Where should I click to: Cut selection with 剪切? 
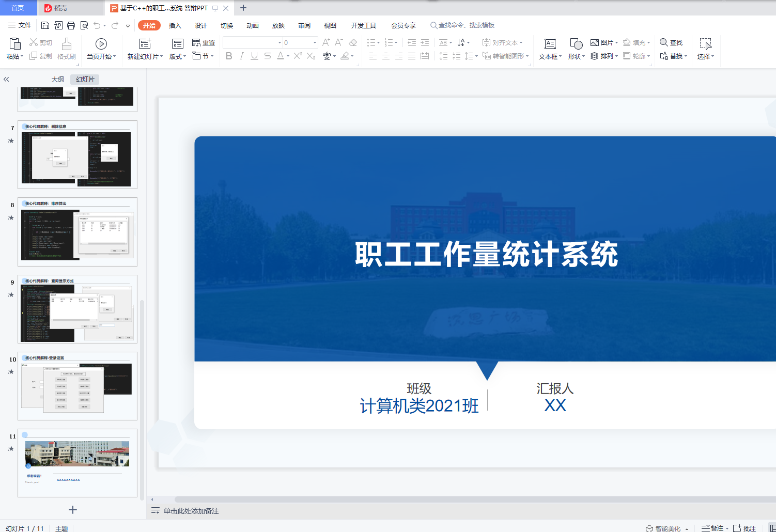(x=41, y=42)
